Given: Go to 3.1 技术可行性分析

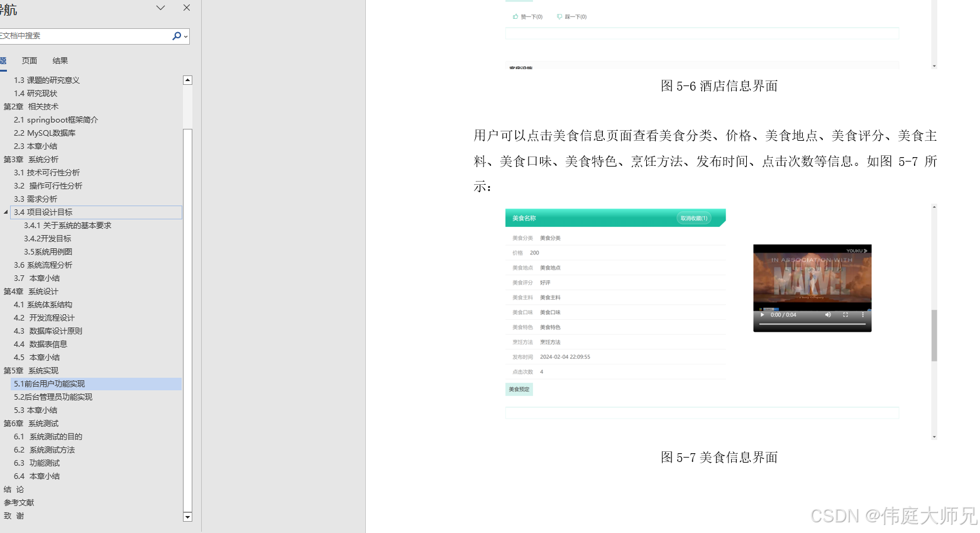Looking at the screenshot, I should pos(47,172).
